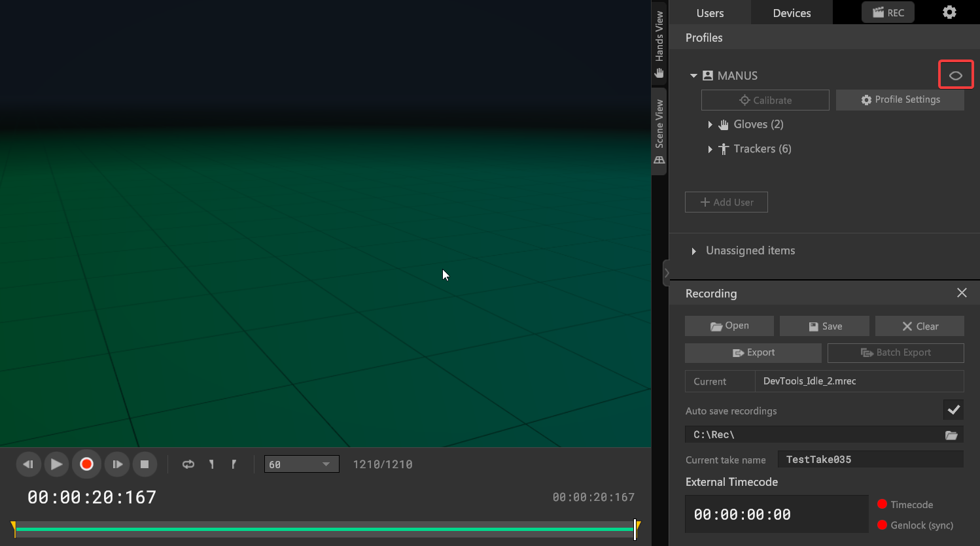Viewport: 980px width, 546px height.
Task: Open the 60 frame rate dropdown
Action: point(302,464)
